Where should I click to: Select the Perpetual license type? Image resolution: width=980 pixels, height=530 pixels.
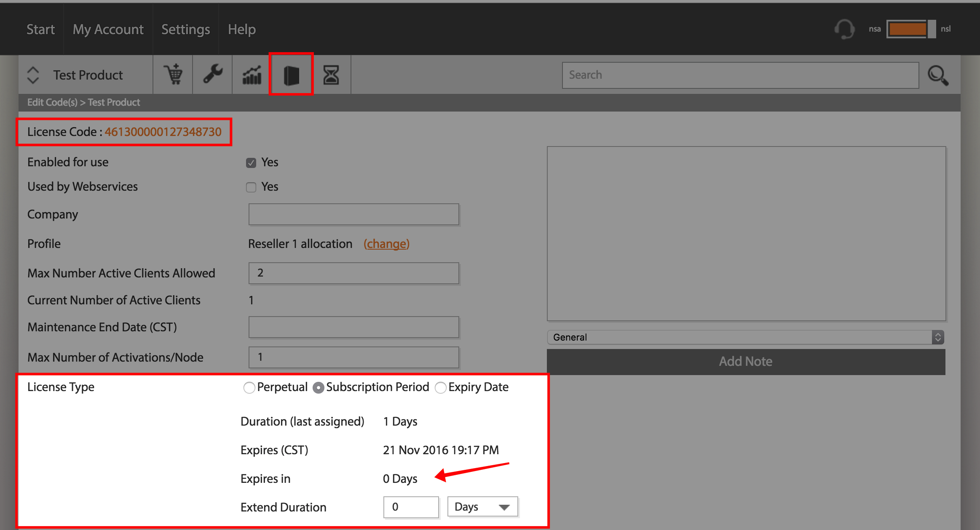coord(249,387)
